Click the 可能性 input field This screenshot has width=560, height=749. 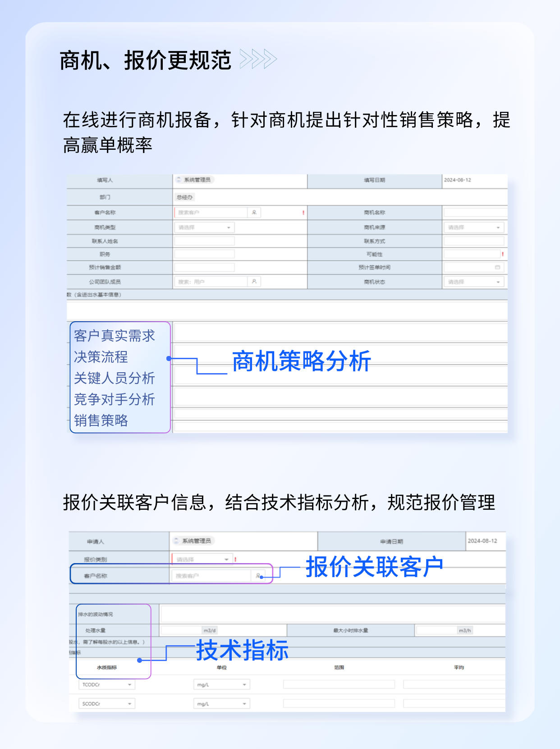point(472,254)
